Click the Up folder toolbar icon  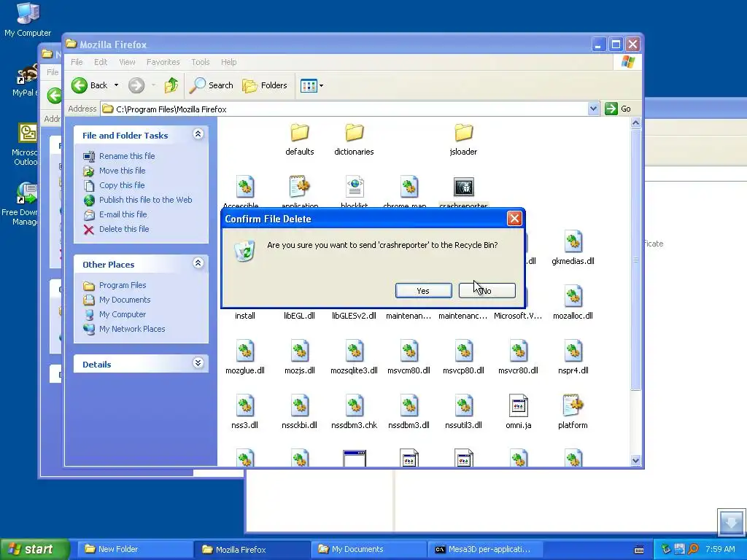click(x=171, y=86)
